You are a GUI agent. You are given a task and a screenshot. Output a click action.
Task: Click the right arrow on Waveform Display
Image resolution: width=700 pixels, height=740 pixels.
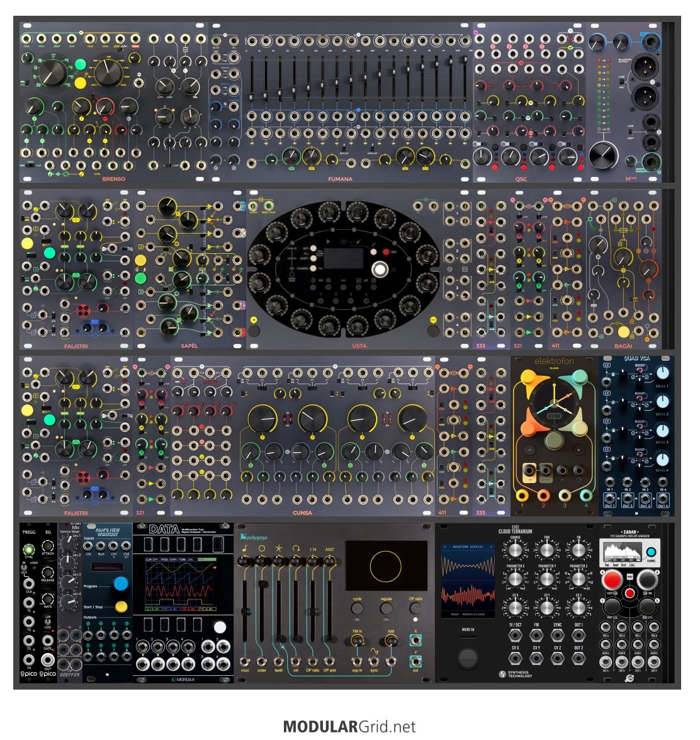pos(492,547)
